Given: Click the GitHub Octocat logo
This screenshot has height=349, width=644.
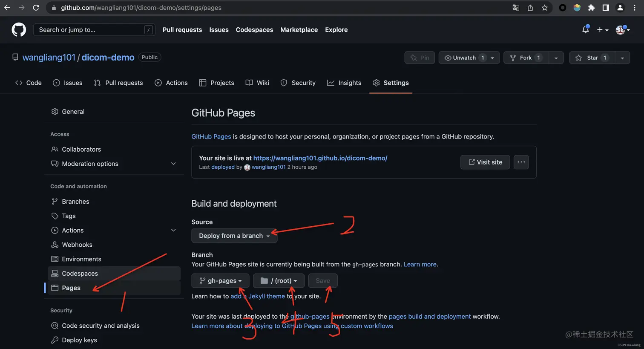Looking at the screenshot, I should (19, 30).
